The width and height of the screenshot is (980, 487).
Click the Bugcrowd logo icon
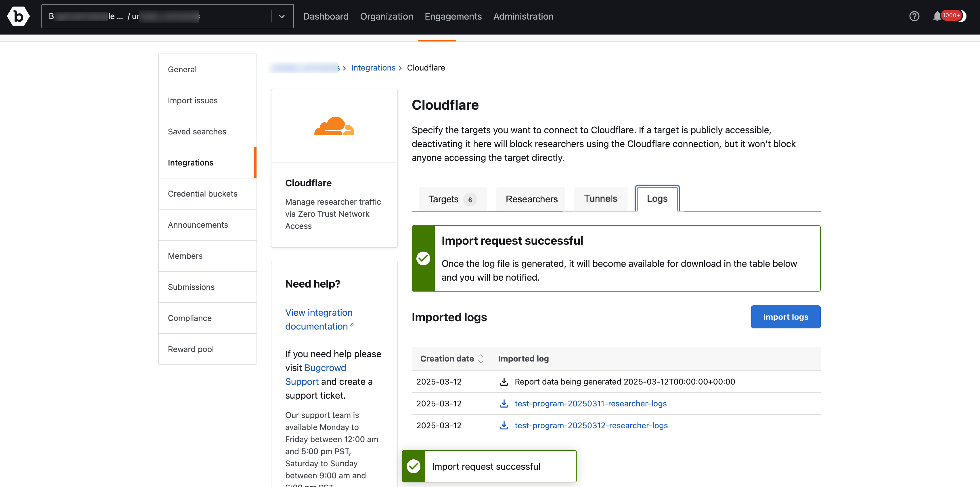[x=18, y=16]
